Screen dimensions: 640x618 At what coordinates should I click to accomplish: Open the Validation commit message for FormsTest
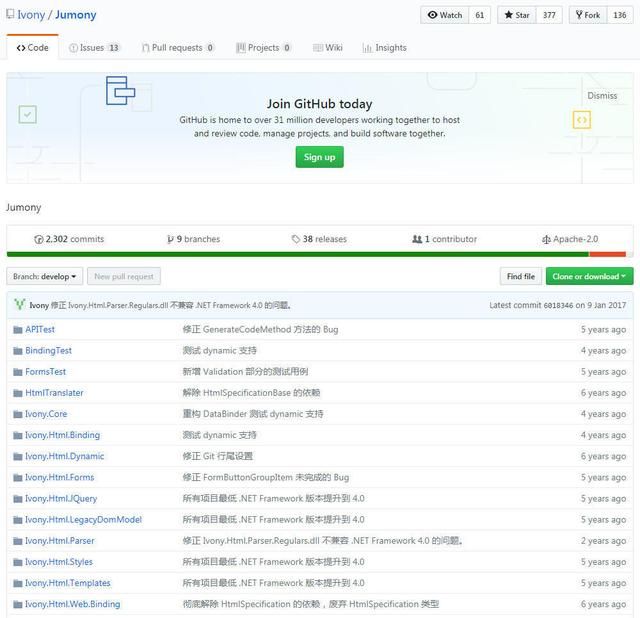[245, 372]
